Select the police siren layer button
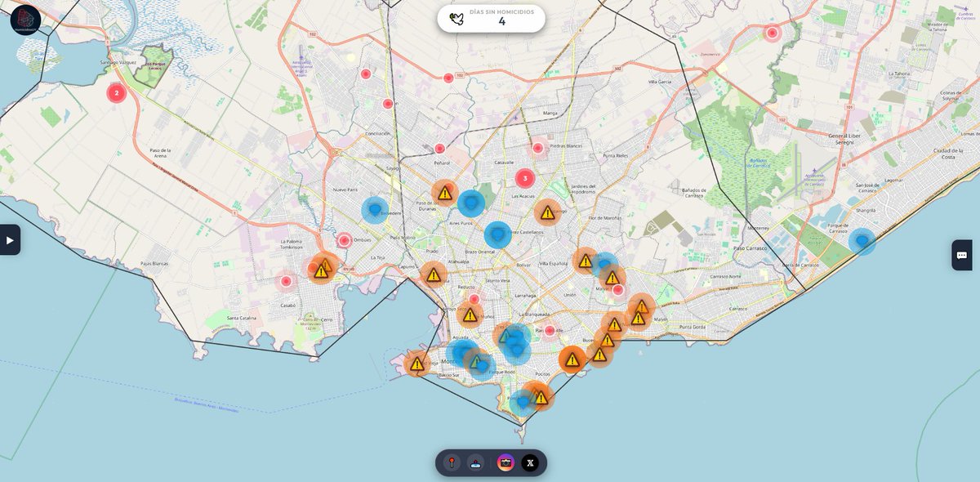This screenshot has height=482, width=980. (x=476, y=463)
